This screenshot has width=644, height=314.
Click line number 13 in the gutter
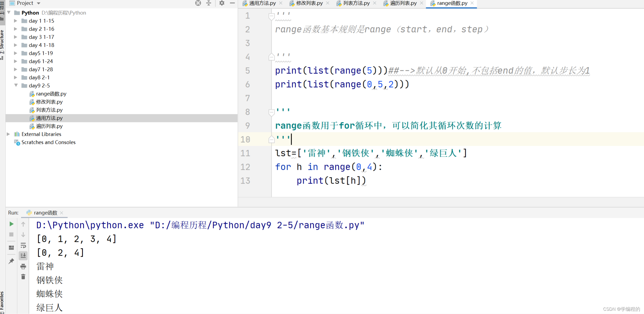[245, 181]
